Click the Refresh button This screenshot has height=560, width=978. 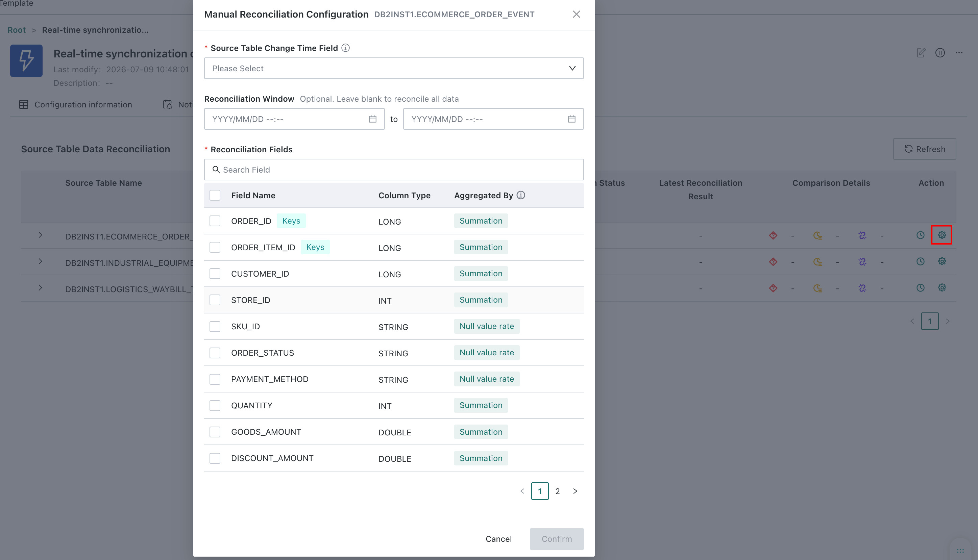[x=925, y=149]
